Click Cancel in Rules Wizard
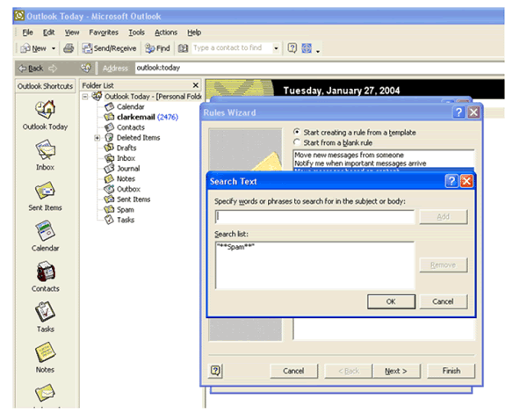Image resolution: width=527 pixels, height=420 pixels. tap(293, 371)
